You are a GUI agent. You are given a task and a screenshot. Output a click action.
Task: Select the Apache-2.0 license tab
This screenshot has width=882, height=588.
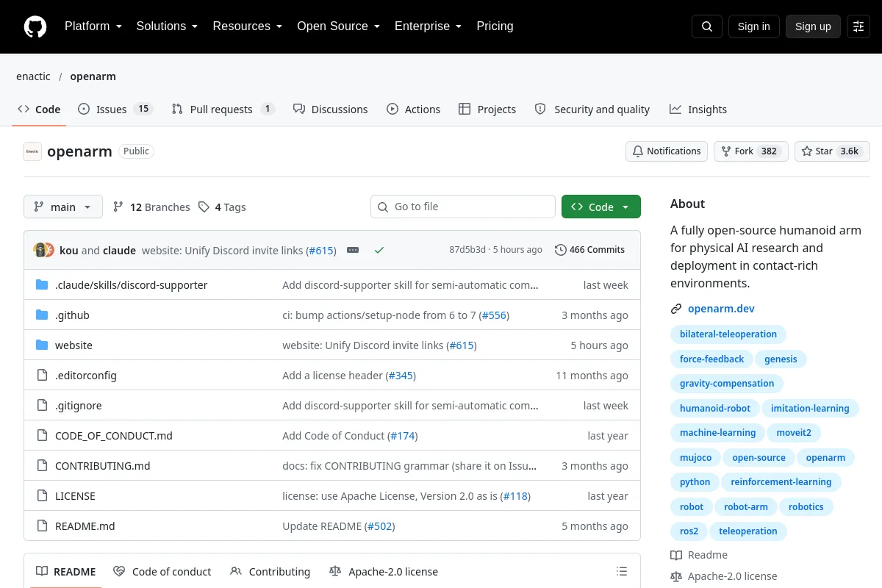(x=384, y=572)
